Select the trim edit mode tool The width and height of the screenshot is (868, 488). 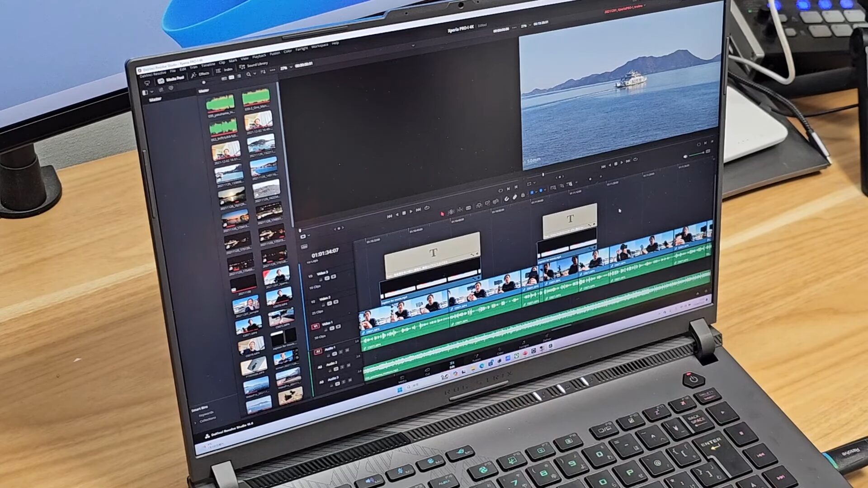pyautogui.click(x=451, y=212)
